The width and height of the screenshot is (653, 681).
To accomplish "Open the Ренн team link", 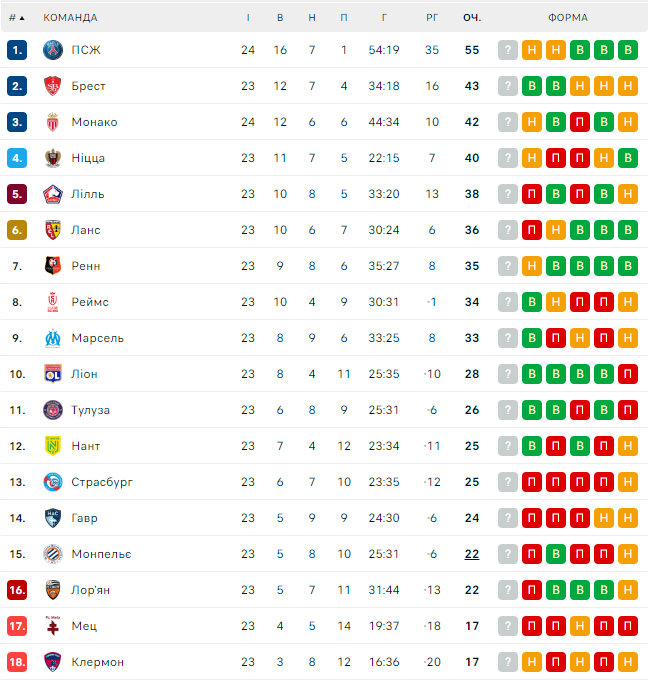I will pyautogui.click(x=86, y=266).
